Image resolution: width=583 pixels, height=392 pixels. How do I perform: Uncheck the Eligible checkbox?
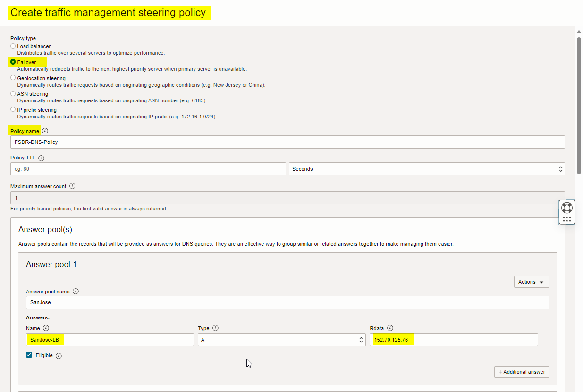[29, 355]
